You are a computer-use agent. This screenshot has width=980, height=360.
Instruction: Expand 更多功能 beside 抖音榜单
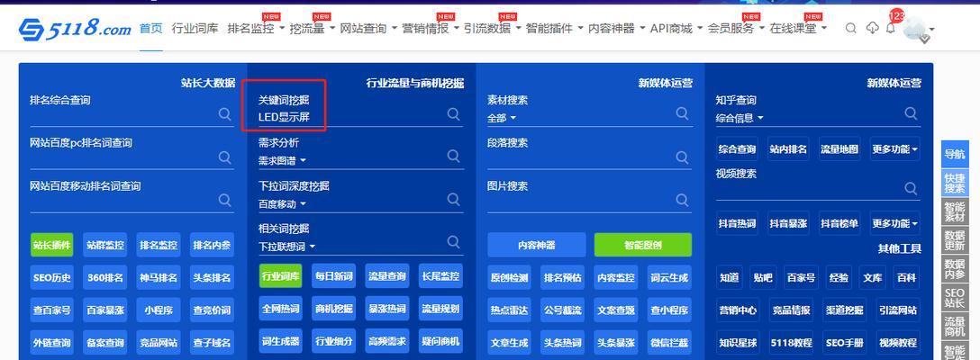coord(895,223)
